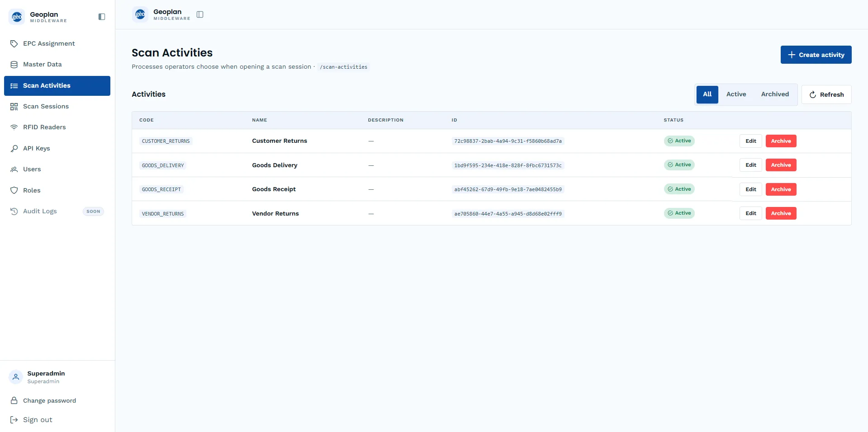Click the Goods Receipt name cell
The image size is (868, 432).
[x=274, y=189]
